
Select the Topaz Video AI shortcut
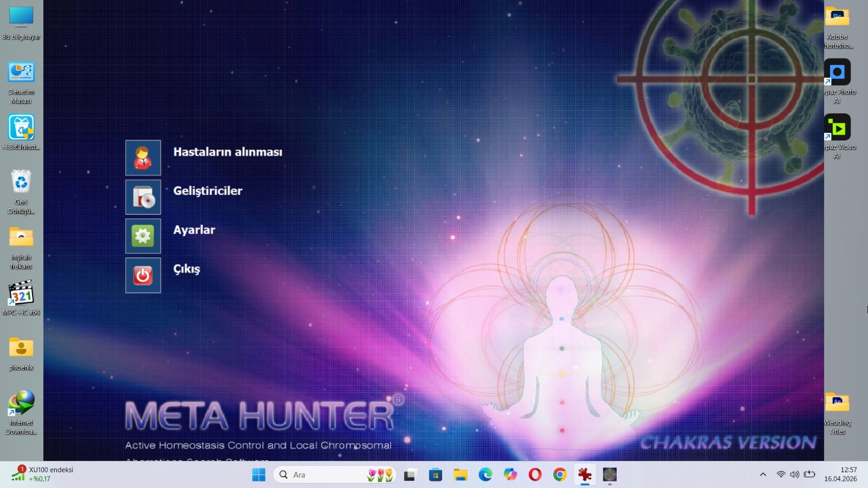(838, 137)
